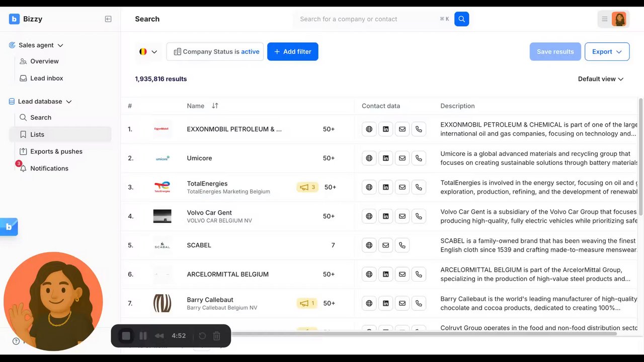Open the Umicore company name
The width and height of the screenshot is (644, 362).
tap(199, 158)
